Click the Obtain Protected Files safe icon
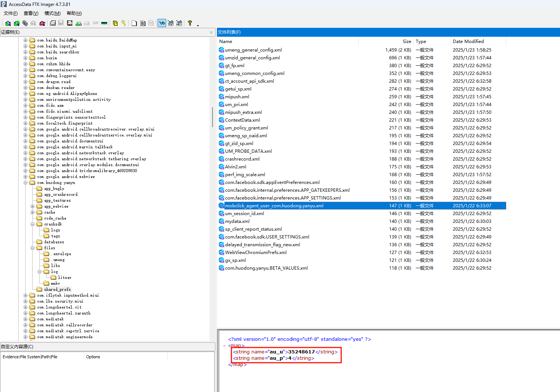The image size is (560, 392). coord(115,23)
